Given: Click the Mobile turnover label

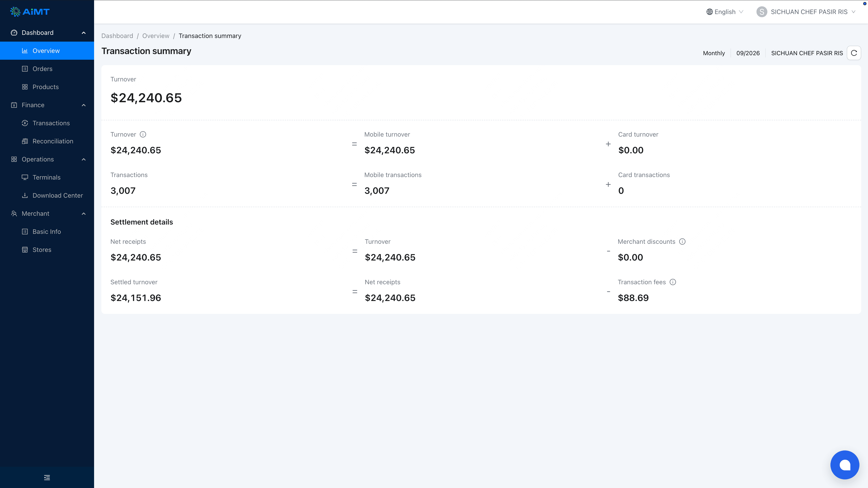Looking at the screenshot, I should pos(387,135).
